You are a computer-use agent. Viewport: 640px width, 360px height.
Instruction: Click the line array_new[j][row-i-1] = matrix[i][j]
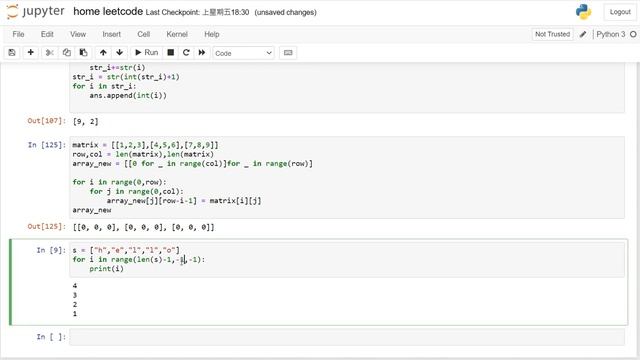pos(184,201)
